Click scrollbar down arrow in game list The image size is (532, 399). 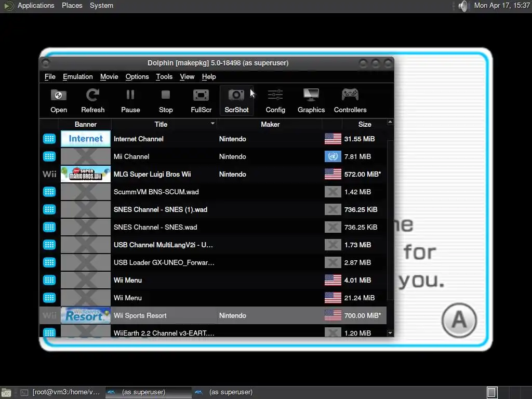coord(390,333)
